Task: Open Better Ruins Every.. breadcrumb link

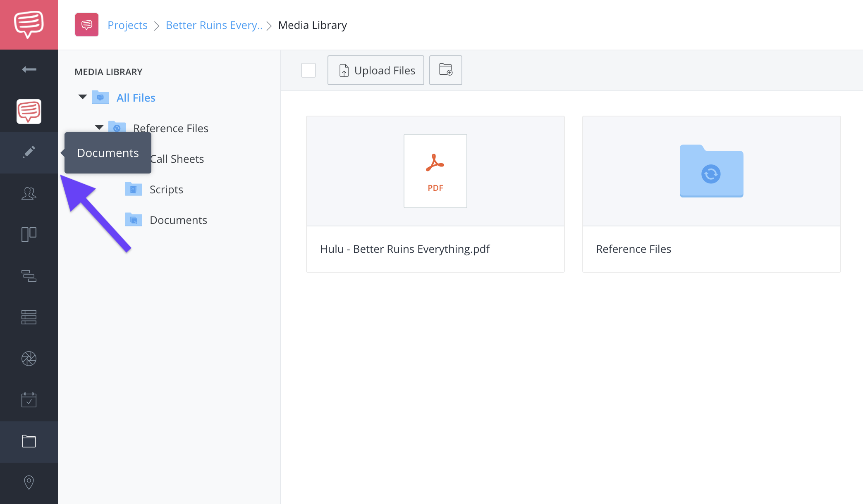Action: point(214,25)
